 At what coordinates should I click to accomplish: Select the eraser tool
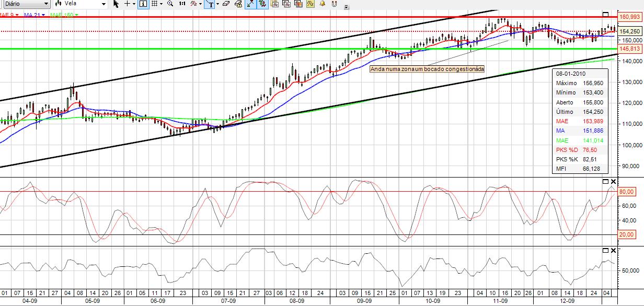point(226,4)
